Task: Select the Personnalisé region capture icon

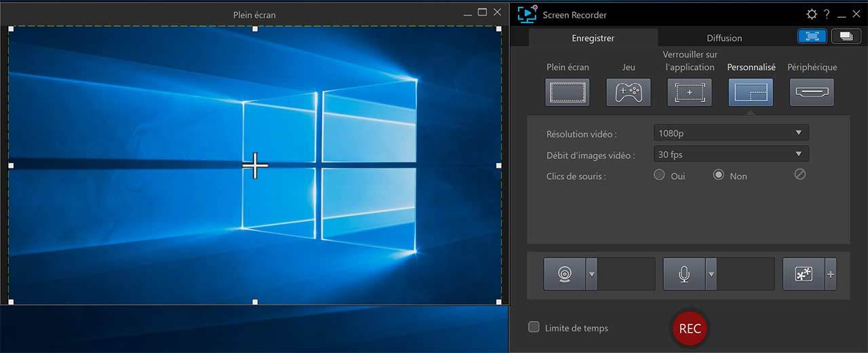Action: coord(751,92)
